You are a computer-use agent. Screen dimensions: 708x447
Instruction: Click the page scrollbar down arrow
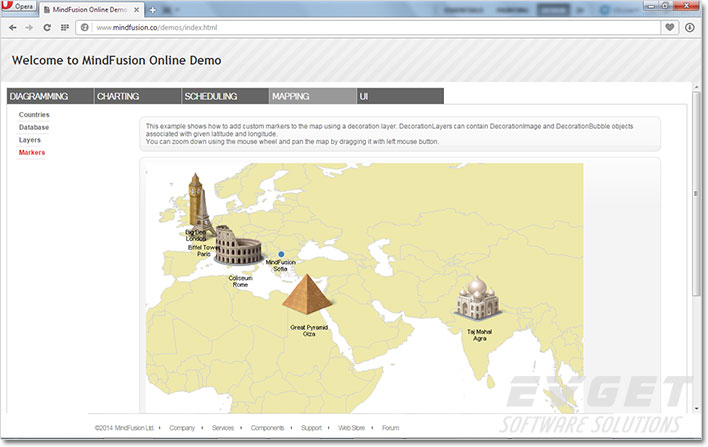697,408
